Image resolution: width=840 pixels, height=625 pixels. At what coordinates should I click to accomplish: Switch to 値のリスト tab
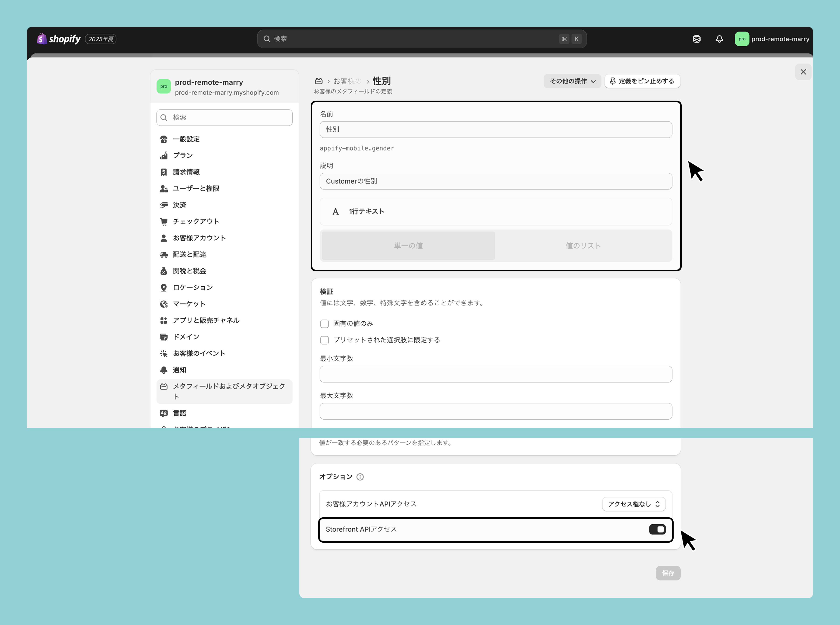[x=583, y=245]
